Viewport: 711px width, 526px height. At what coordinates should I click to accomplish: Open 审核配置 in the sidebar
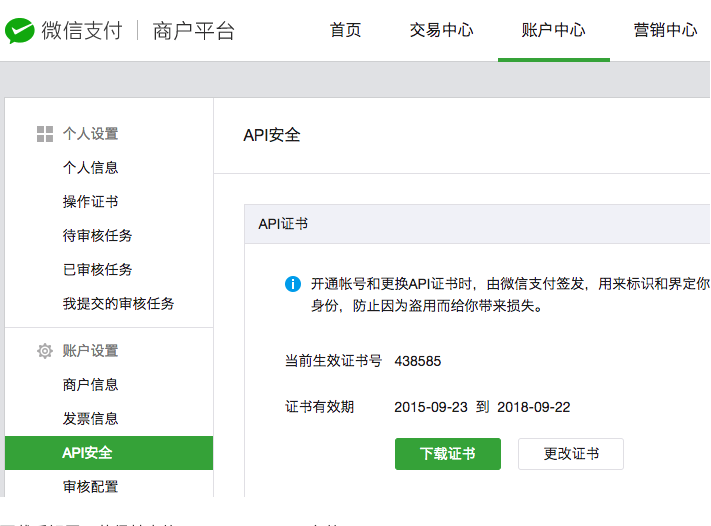pos(90,487)
